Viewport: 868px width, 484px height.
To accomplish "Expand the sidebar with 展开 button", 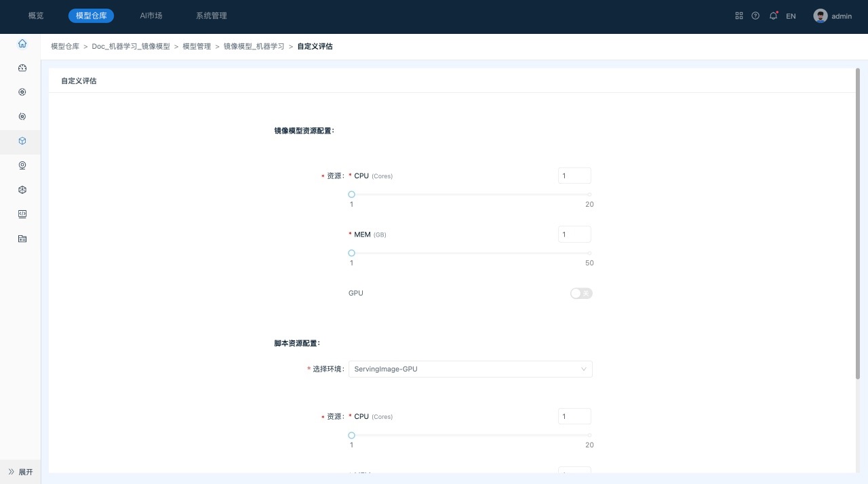I will (x=20, y=472).
